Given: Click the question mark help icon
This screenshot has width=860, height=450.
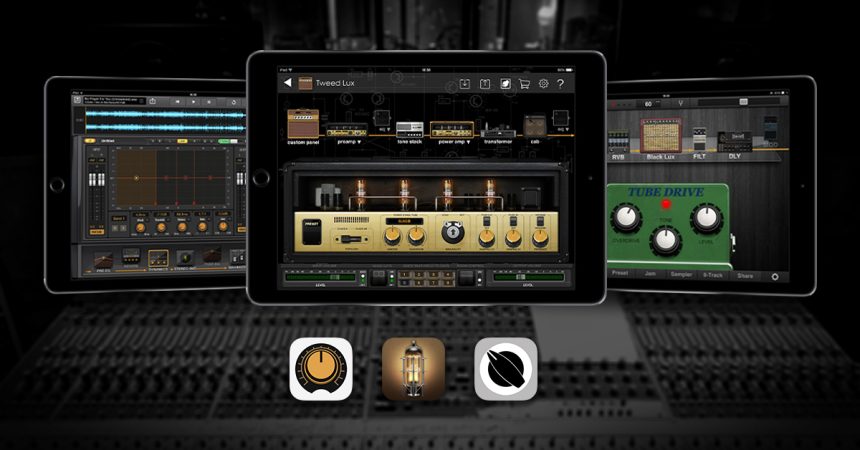Looking at the screenshot, I should pyautogui.click(x=561, y=84).
